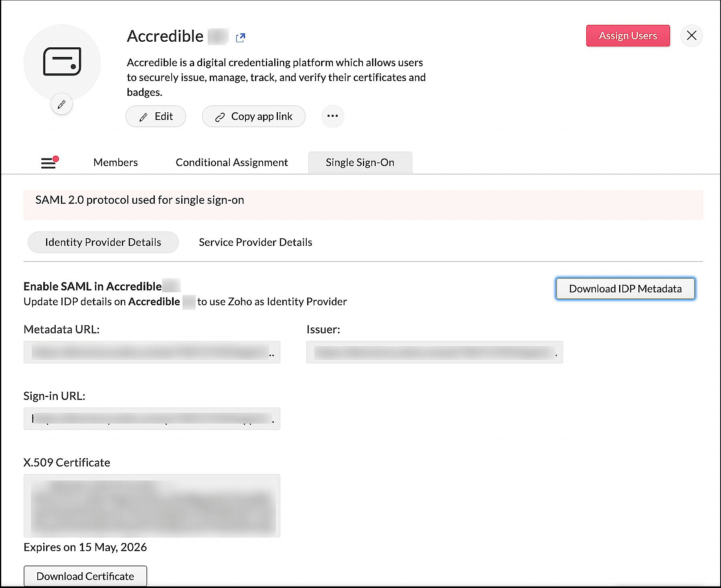721x588 pixels.
Task: Select the Sign-in URL field
Action: (x=152, y=419)
